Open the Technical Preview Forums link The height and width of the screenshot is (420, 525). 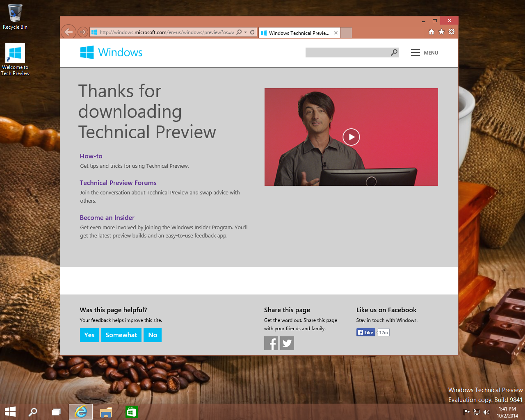click(x=118, y=183)
